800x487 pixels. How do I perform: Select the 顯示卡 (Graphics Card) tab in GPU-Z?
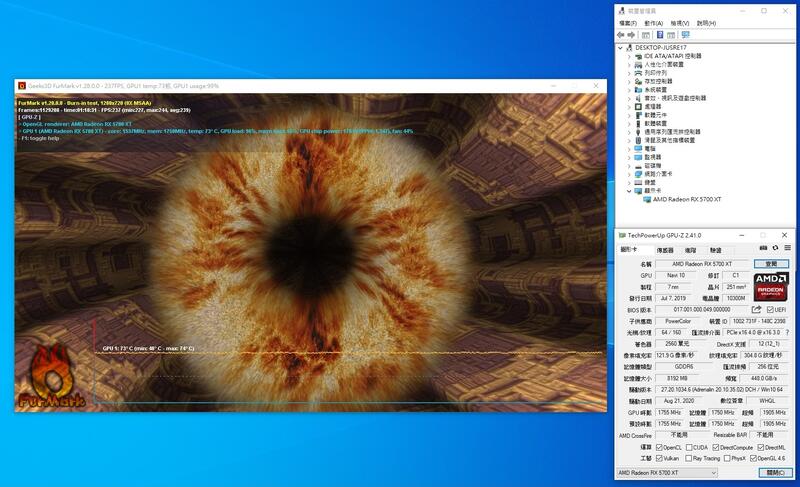pyautogui.click(x=629, y=249)
